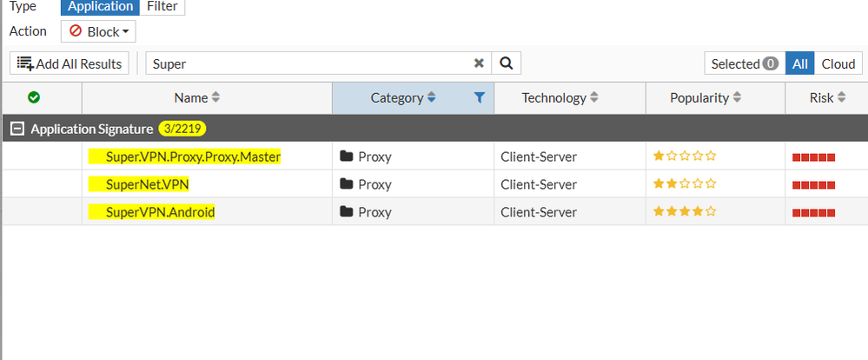This screenshot has height=360, width=868.
Task: Click Add All Results button
Action: [70, 63]
